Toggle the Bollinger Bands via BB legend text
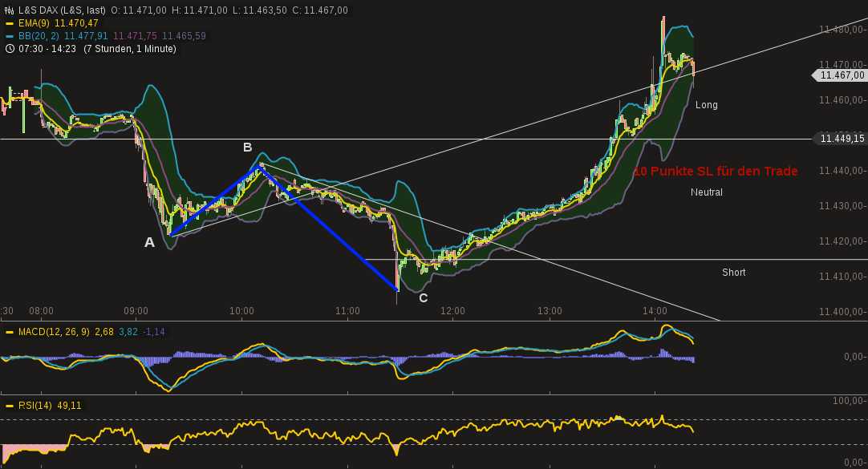This screenshot has height=469, width=868. point(34,36)
